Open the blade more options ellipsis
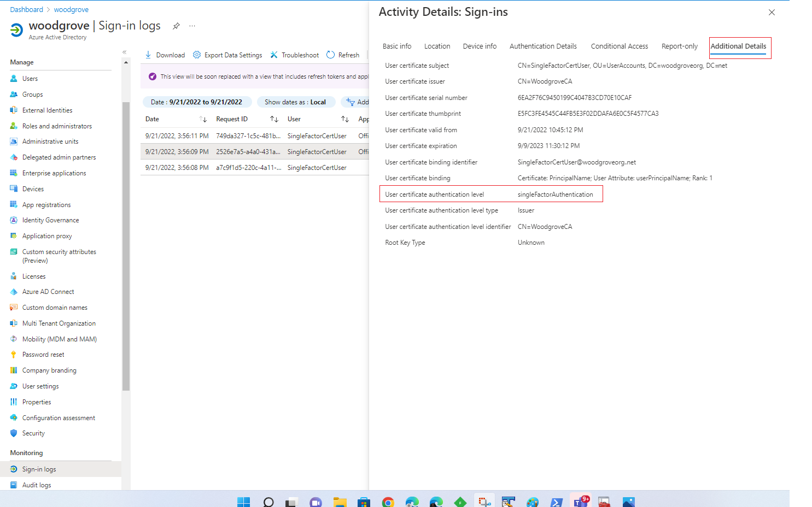Viewport: 812px width, 507px height. pyautogui.click(x=192, y=26)
